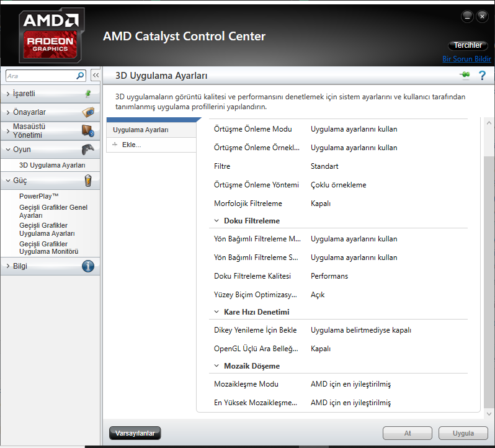Image resolution: width=495 pixels, height=448 pixels.
Task: Select the Uygulama Ayarları tab
Action: click(x=151, y=130)
